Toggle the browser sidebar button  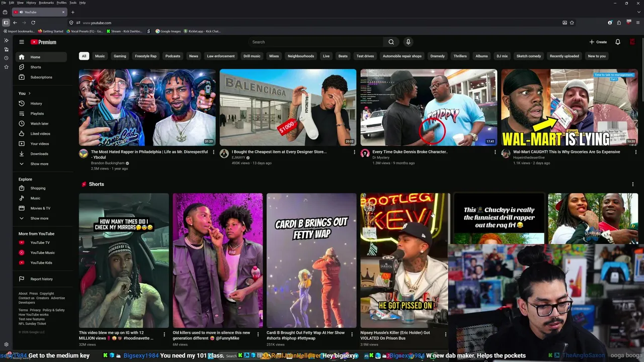tap(6, 23)
